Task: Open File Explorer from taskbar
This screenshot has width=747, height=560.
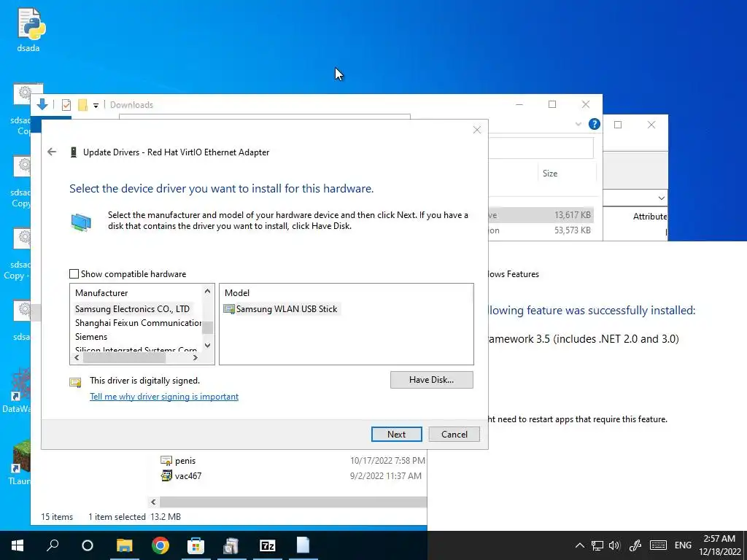Action: point(124,545)
